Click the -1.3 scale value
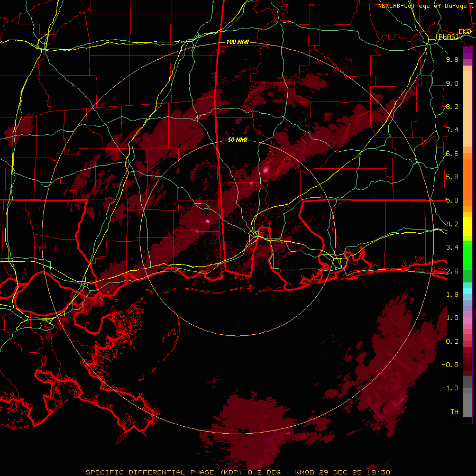Screen dimensions: 476x476 click(450, 389)
